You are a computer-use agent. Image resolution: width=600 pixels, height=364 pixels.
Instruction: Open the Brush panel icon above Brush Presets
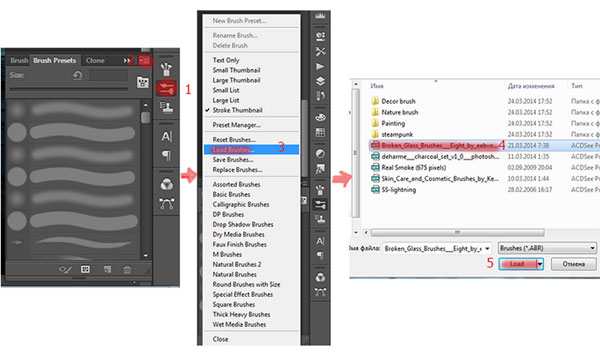[x=166, y=69]
